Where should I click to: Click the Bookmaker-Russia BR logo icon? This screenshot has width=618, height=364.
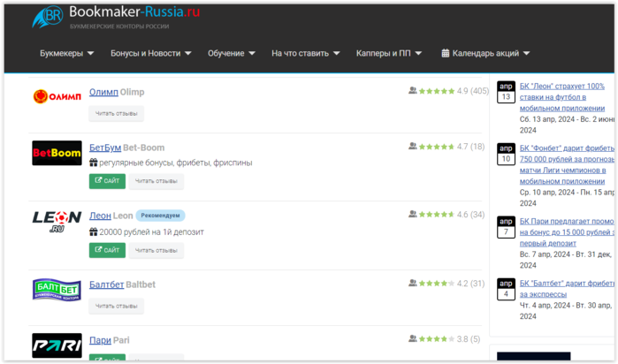pos(47,17)
